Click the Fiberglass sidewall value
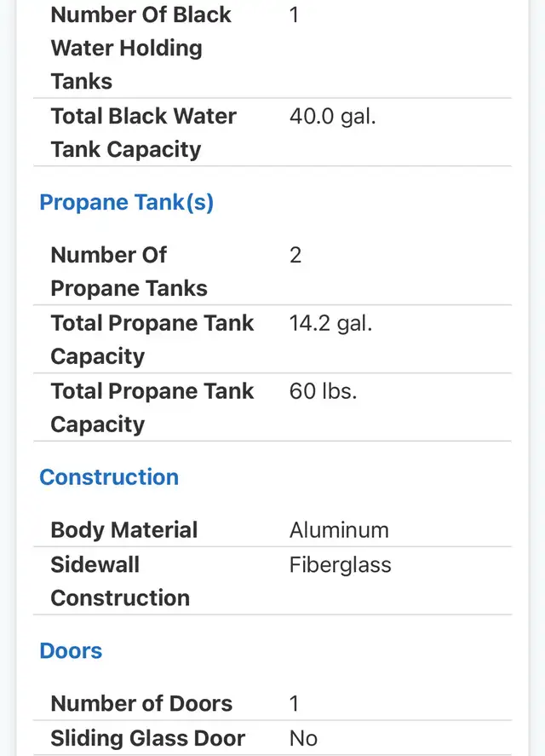This screenshot has width=545, height=756. tap(340, 565)
